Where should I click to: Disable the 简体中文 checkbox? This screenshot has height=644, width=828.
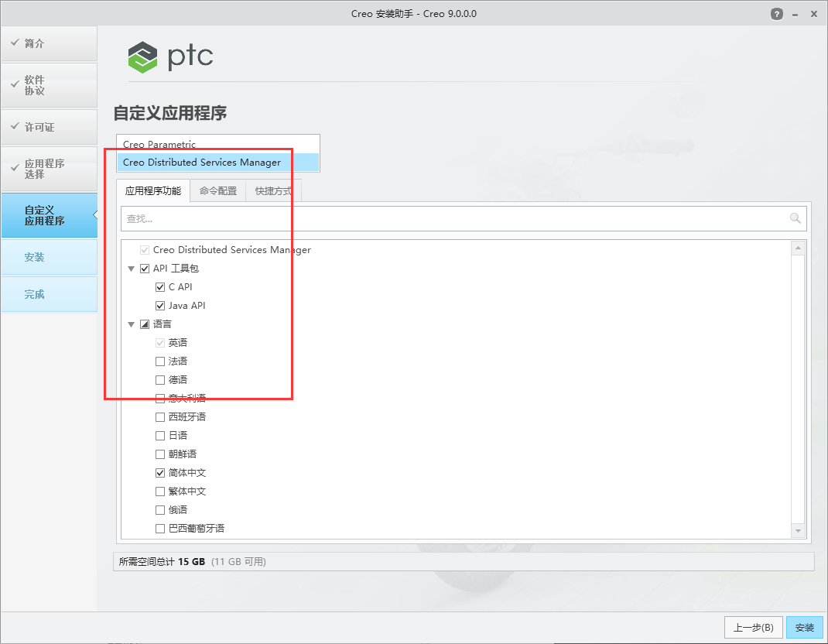[159, 472]
